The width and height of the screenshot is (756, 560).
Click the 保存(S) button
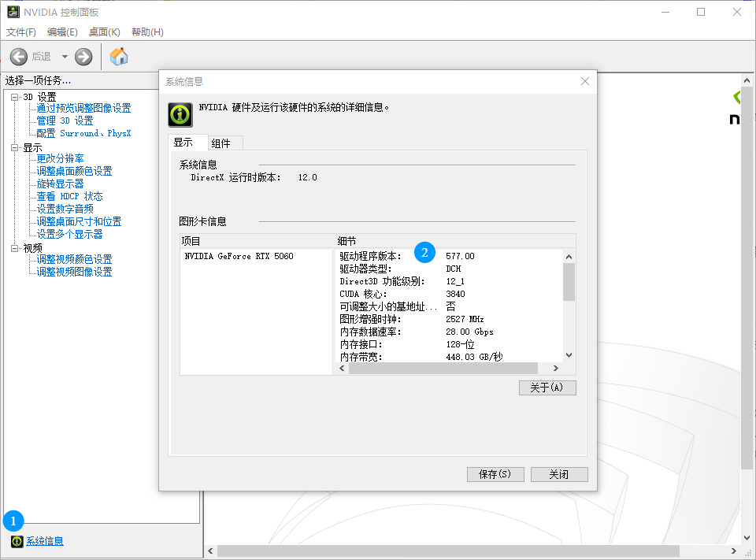tap(495, 475)
